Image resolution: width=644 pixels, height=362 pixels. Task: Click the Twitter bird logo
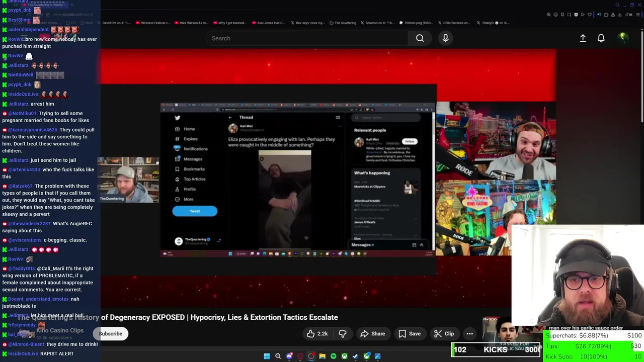(177, 118)
